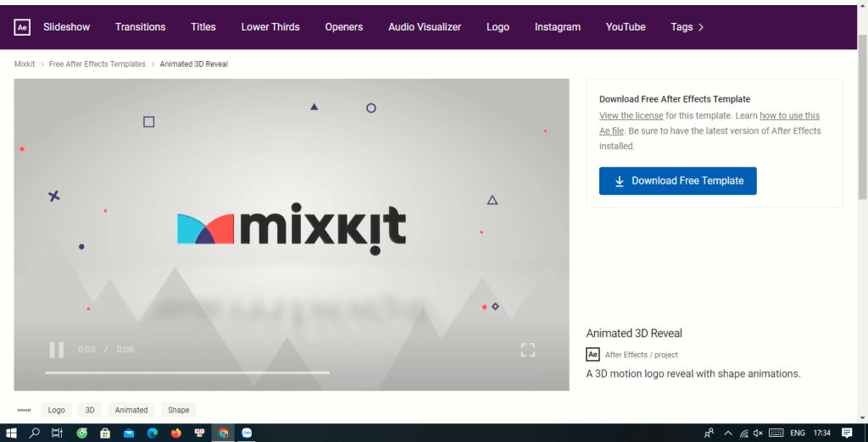Select Lower Thirds in the navigation

click(x=270, y=27)
